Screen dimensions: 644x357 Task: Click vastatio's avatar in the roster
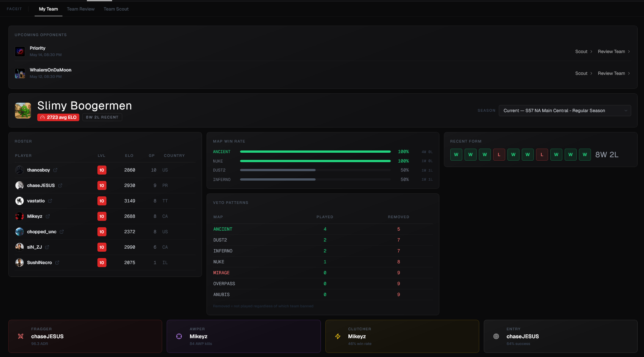point(20,201)
